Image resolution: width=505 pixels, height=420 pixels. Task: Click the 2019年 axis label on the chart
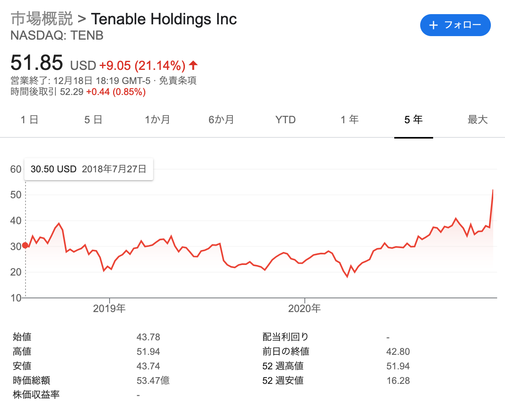[x=110, y=309]
